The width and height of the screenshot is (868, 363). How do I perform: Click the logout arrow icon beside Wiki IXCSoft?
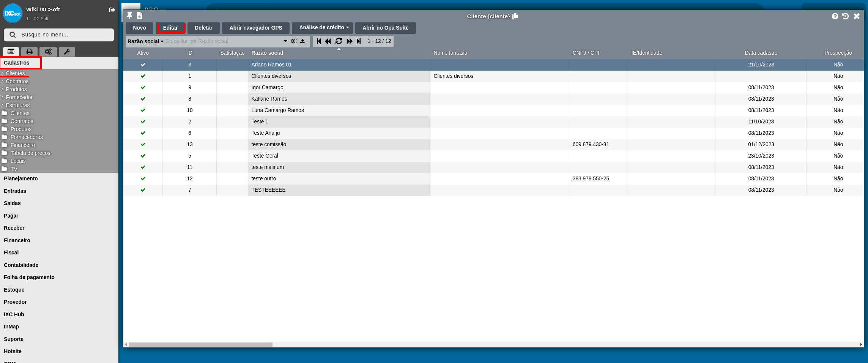tap(112, 10)
